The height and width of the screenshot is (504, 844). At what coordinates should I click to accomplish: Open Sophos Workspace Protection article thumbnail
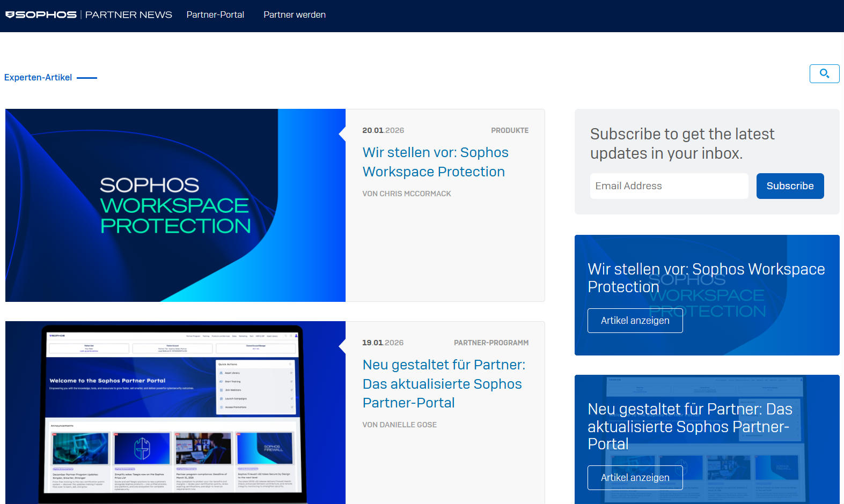point(175,205)
